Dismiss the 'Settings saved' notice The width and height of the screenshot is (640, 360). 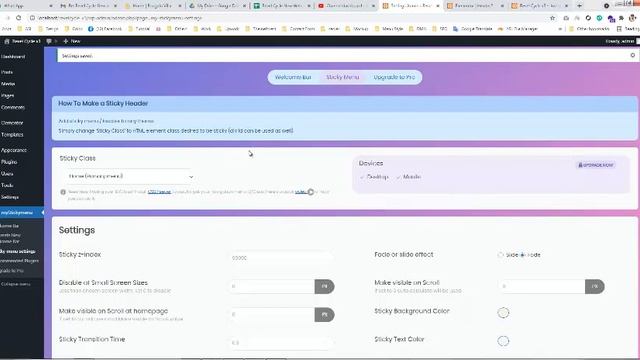632,55
